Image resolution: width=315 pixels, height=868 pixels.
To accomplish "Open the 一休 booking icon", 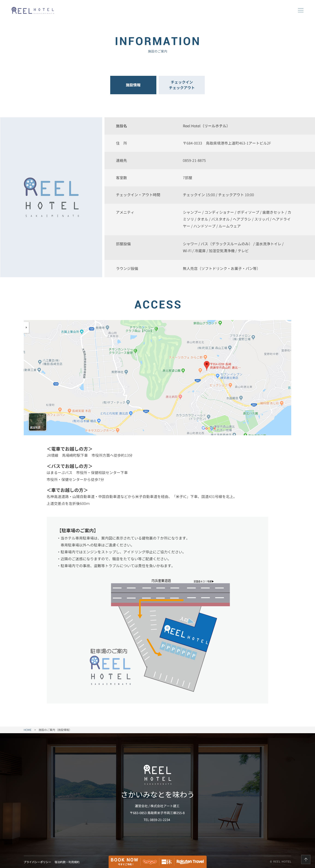I will click(x=166, y=862).
